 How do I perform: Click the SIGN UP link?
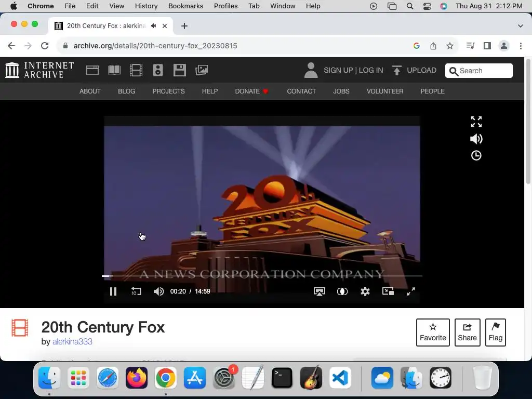tap(338, 70)
